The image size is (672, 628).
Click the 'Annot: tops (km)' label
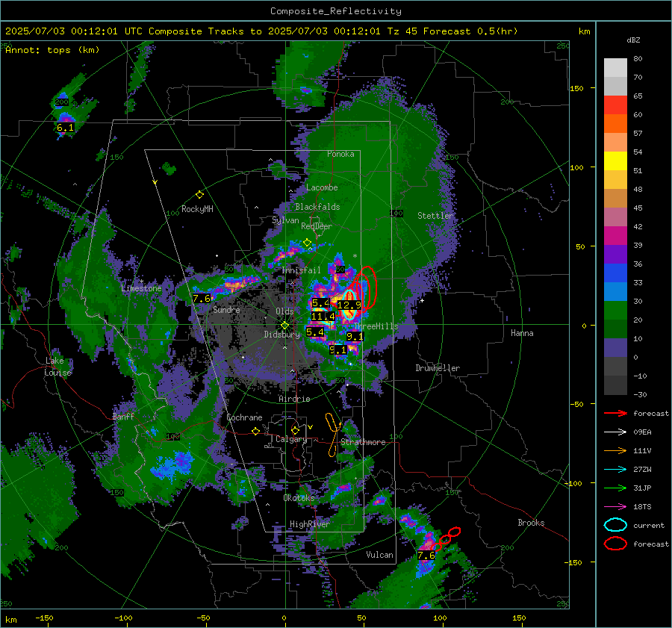pyautogui.click(x=52, y=50)
